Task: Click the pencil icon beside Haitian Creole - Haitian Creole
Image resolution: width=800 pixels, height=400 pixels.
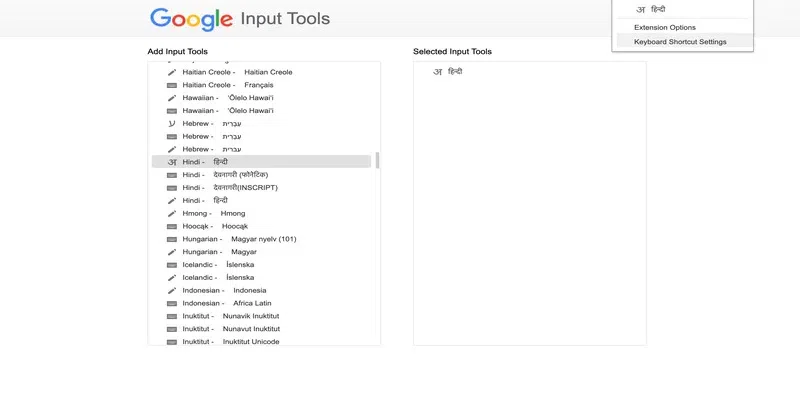Action: click(172, 72)
